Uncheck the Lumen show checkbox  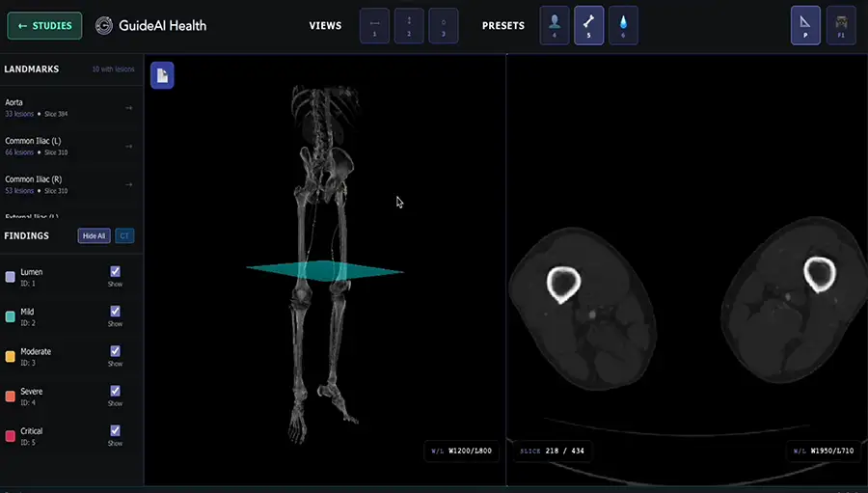pos(115,271)
